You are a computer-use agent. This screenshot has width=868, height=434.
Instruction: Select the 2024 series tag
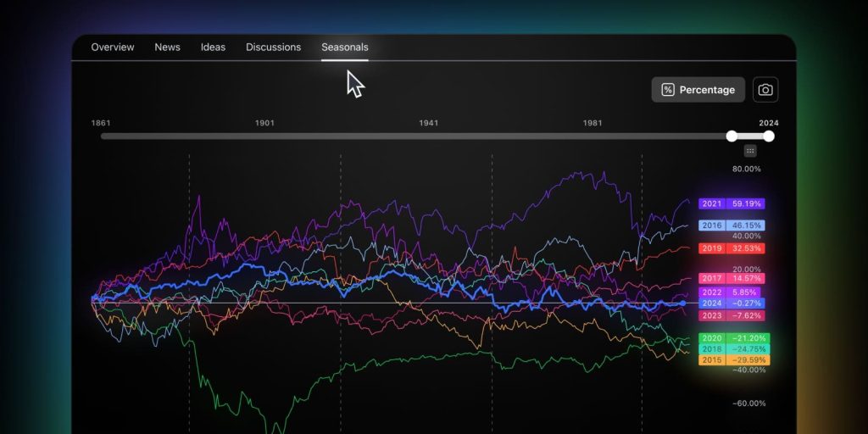pos(732,303)
